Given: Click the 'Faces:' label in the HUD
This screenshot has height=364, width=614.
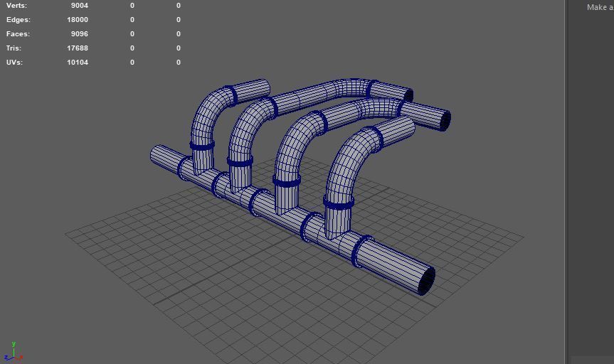Looking at the screenshot, I should pyautogui.click(x=18, y=33).
